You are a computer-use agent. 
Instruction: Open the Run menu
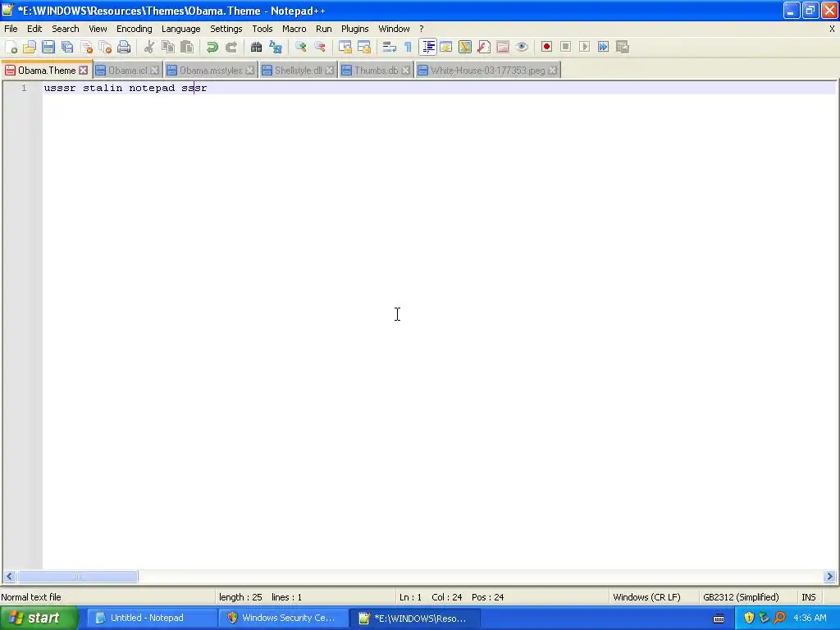coord(323,29)
